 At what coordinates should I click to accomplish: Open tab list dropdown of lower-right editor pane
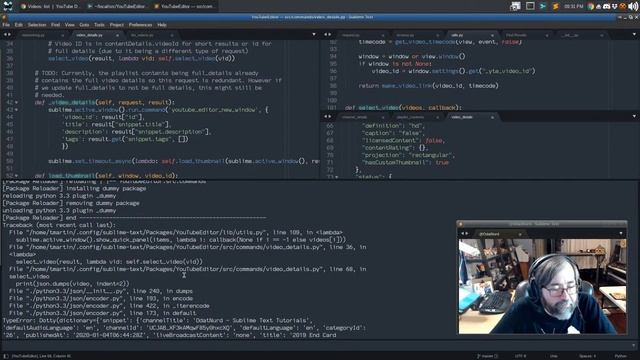634,116
